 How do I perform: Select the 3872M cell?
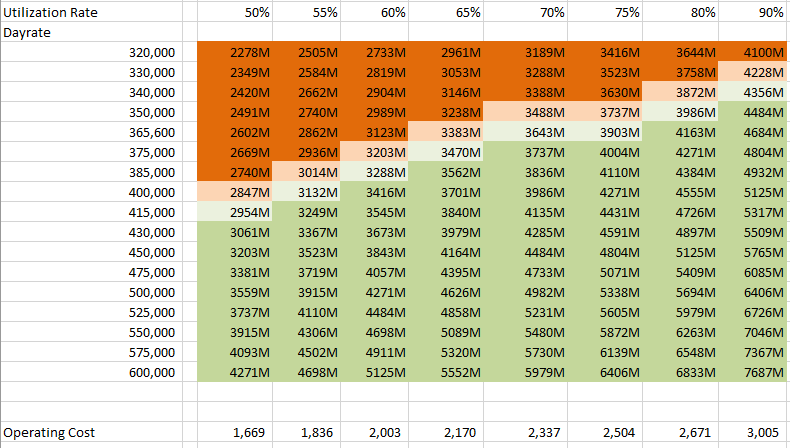(x=681, y=92)
